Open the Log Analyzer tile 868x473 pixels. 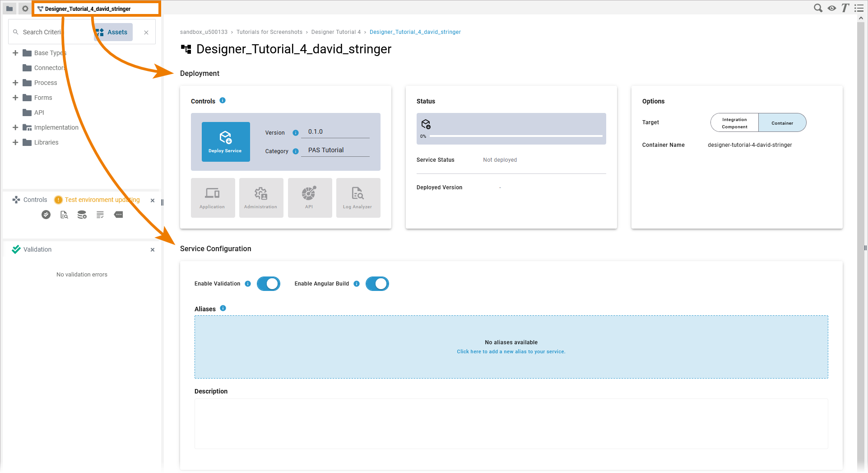click(x=357, y=198)
